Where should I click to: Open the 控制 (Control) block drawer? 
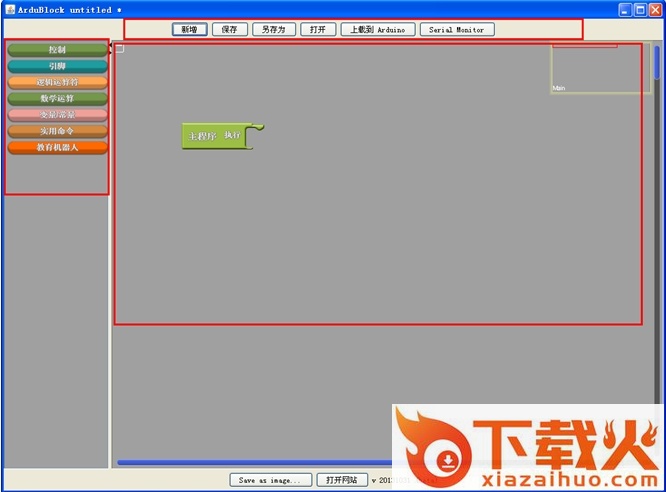pyautogui.click(x=57, y=50)
